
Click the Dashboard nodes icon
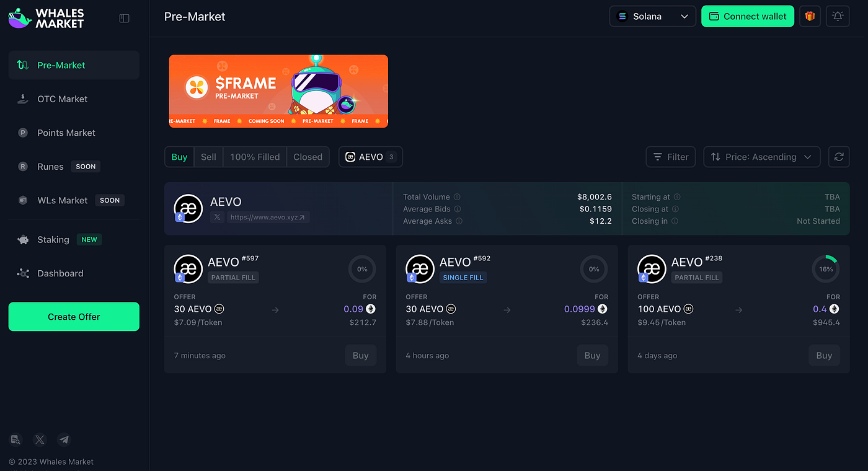[23, 273]
